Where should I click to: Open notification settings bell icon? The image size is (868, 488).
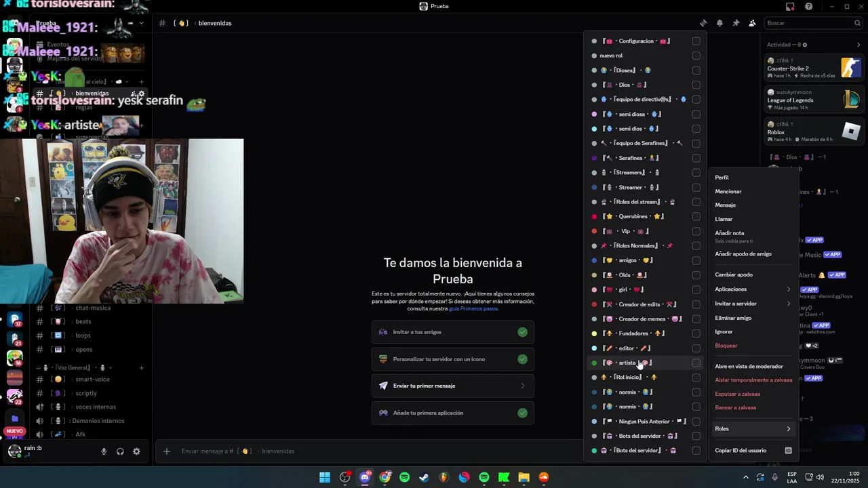(x=719, y=23)
